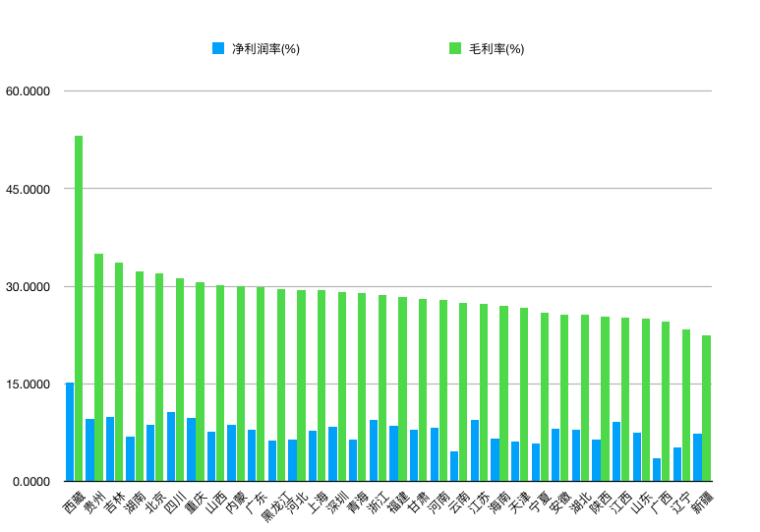This screenshot has width=760, height=532.
Task: Click the 60.0000 y-axis label
Action: click(x=27, y=91)
